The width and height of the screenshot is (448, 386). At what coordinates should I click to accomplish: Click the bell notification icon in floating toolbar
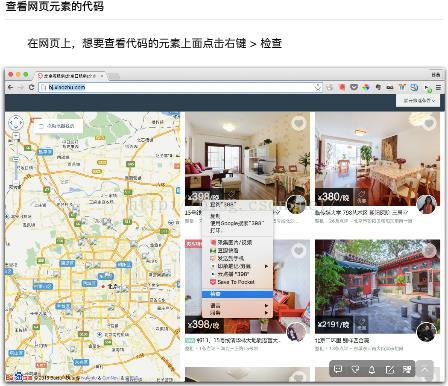pos(372,369)
